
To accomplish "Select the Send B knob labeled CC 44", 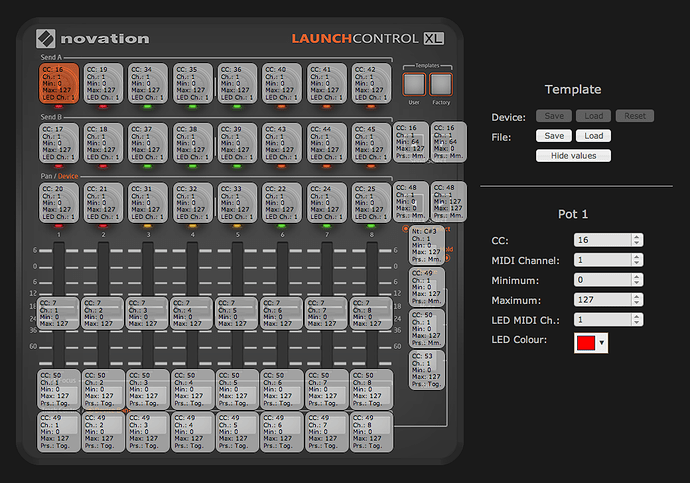I will coord(327,143).
